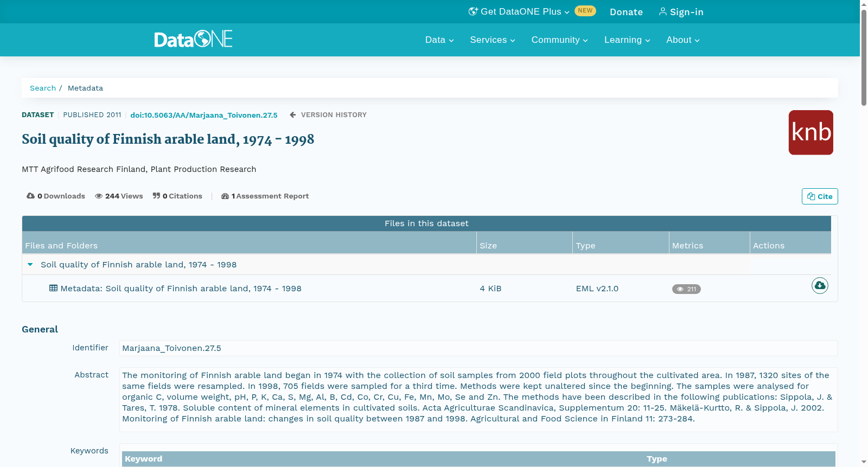Click the Sign-in link
Screen dimensions: 868x467
coord(681,12)
